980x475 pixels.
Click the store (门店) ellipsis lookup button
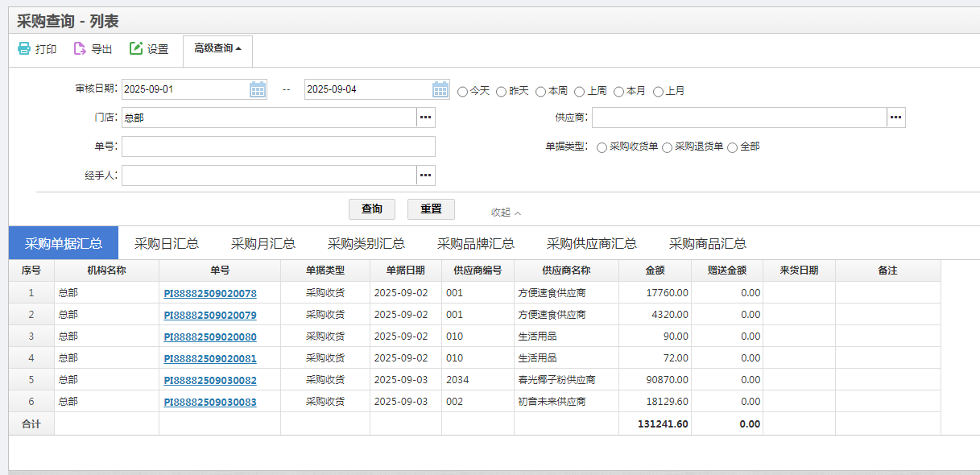click(426, 118)
